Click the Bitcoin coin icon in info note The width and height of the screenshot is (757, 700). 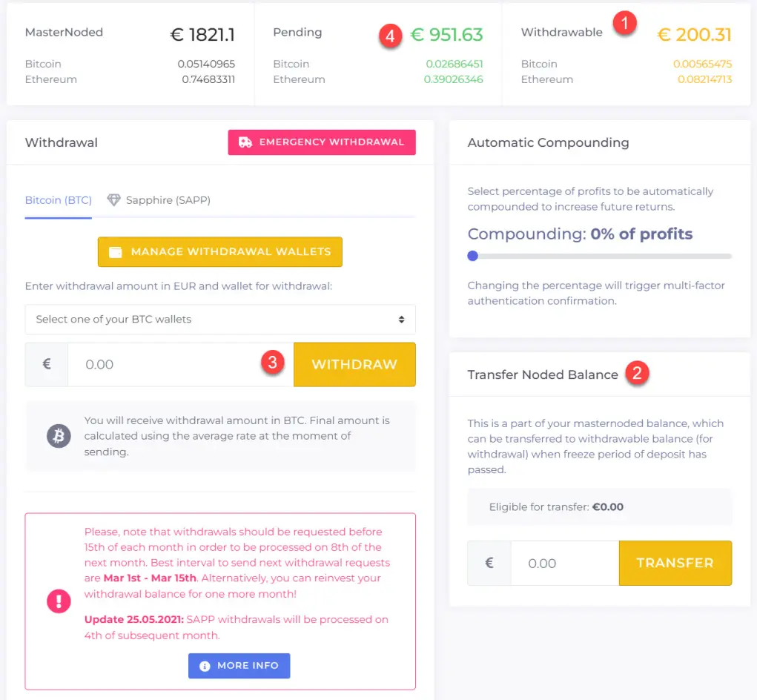coord(59,436)
